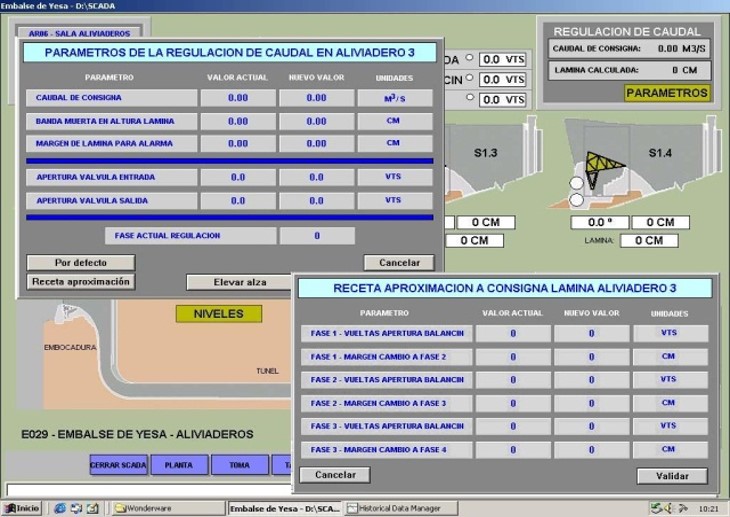Screen dimensions: 730x517
Task: Open the yellow PARAMETROS button
Action: 667,93
